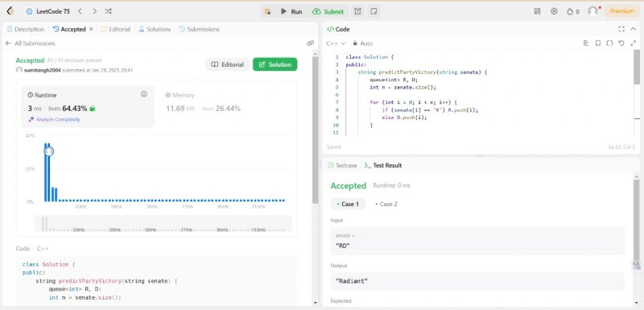Click the Saved status text
The height and width of the screenshot is (310, 644).
point(333,147)
